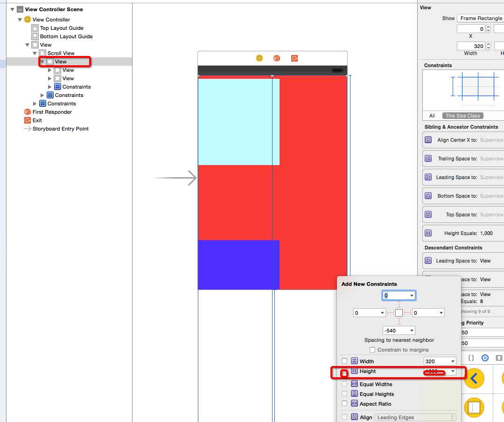504x422 pixels.
Task: Collapse the View Controller disclosure triangle
Action: tap(20, 20)
